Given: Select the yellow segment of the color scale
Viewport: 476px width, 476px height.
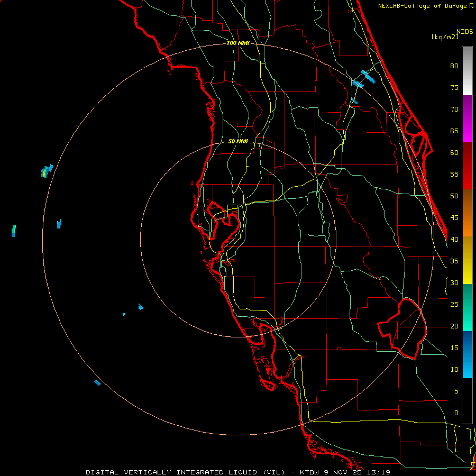Looking at the screenshot, I should coord(467,260).
